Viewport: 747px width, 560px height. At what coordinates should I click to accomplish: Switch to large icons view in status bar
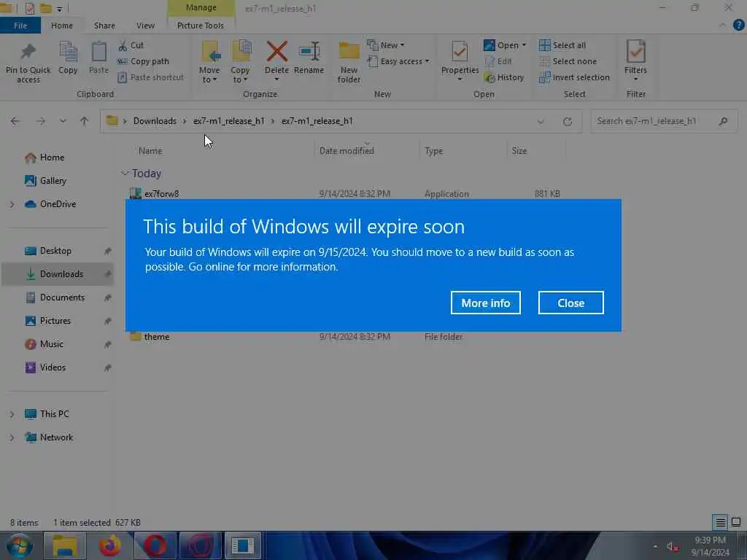pos(736,522)
